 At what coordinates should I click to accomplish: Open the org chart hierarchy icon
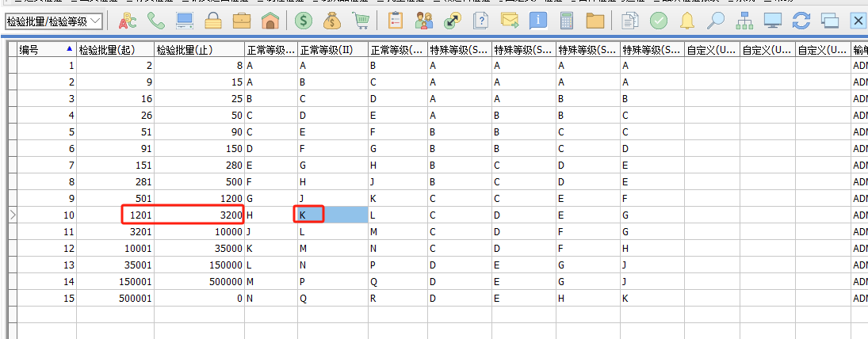click(x=744, y=21)
